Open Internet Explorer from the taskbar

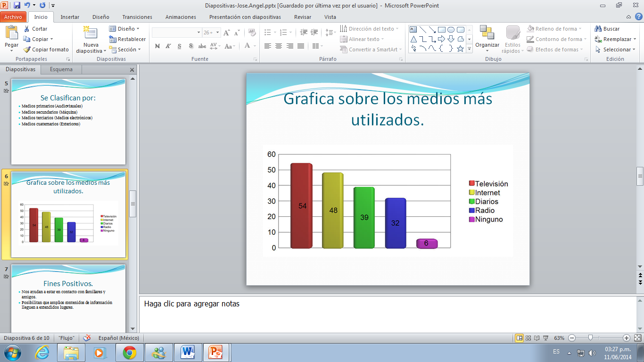pos(42,352)
